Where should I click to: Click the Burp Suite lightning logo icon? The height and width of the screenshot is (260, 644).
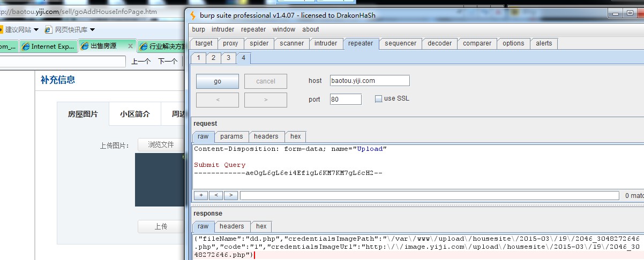tap(193, 14)
